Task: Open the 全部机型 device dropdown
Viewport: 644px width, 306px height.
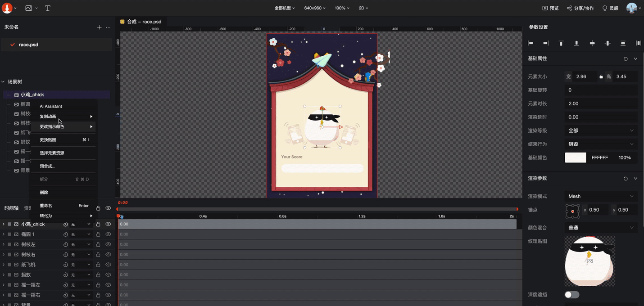Action: [285, 8]
